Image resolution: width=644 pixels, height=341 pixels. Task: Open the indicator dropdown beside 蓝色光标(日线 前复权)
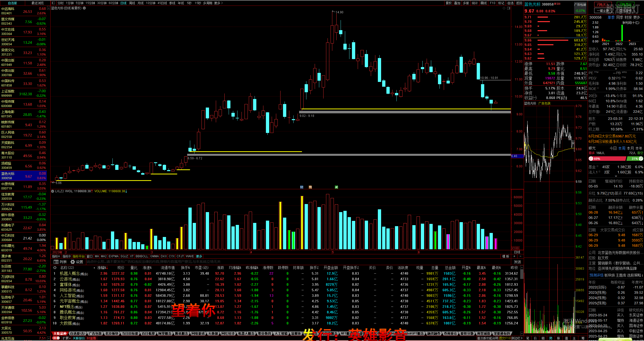click(84, 8)
